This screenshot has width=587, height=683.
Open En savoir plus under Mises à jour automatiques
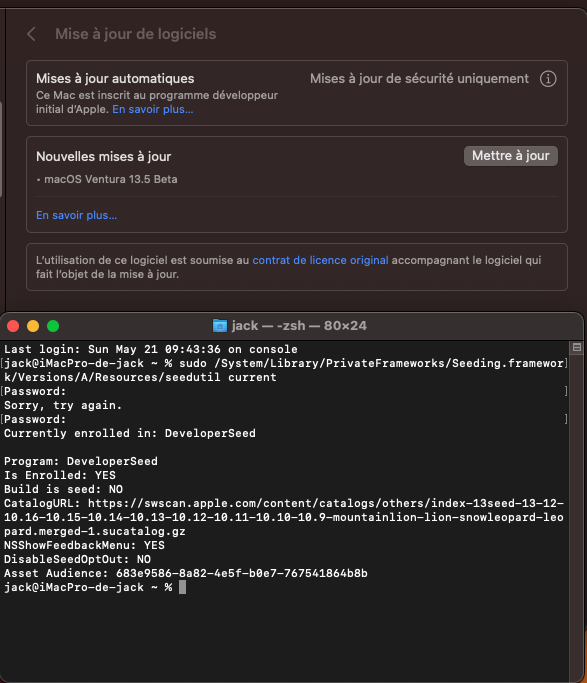pos(152,109)
